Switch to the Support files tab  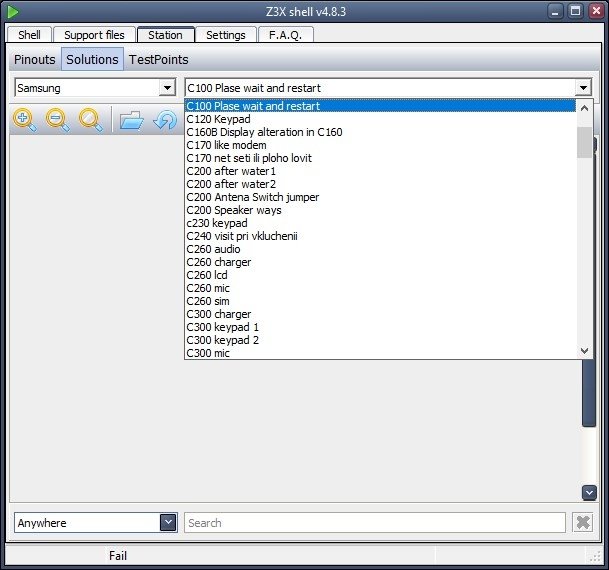click(94, 35)
